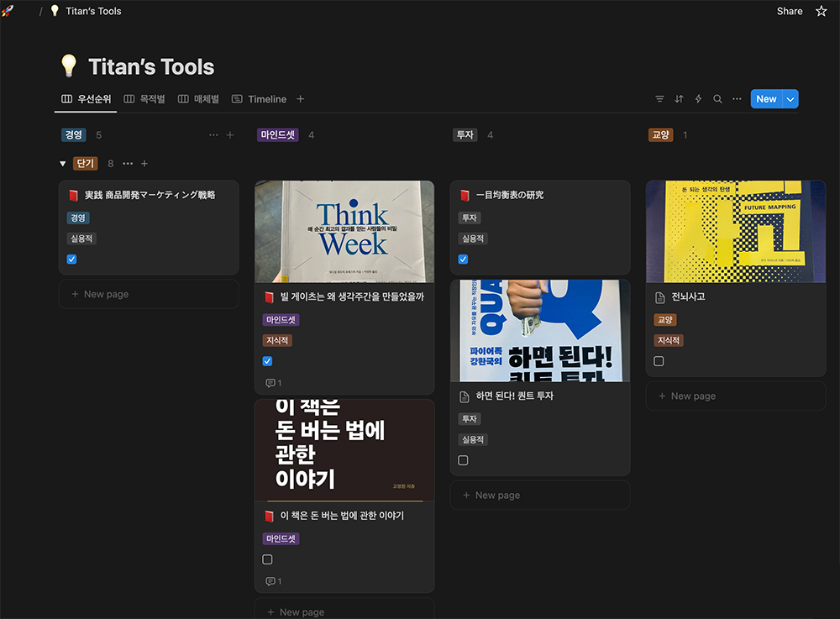The height and width of the screenshot is (619, 840).
Task: Switch to the 매체별 view tab
Action: point(199,99)
